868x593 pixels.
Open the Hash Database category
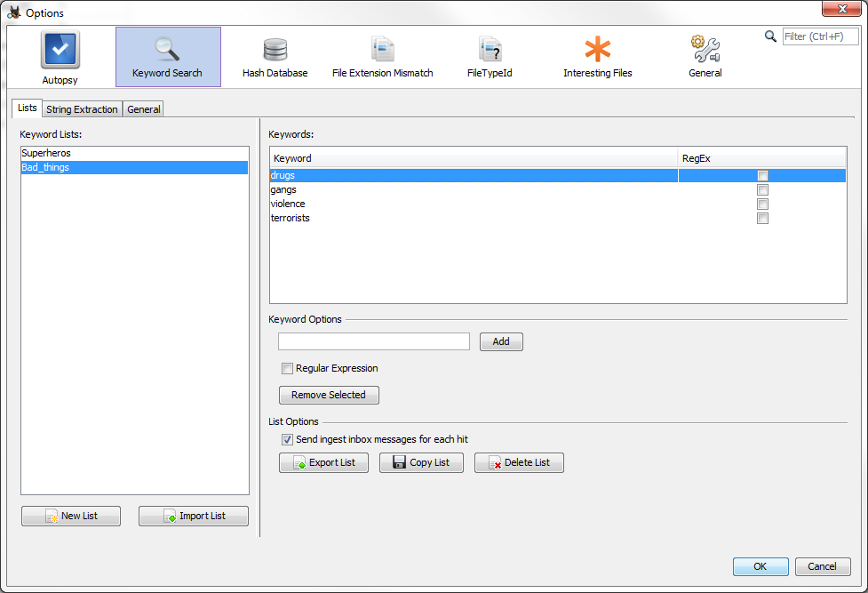pos(275,58)
